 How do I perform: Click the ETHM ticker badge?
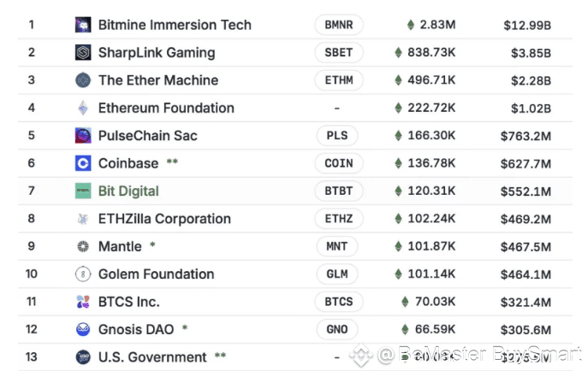(339, 80)
